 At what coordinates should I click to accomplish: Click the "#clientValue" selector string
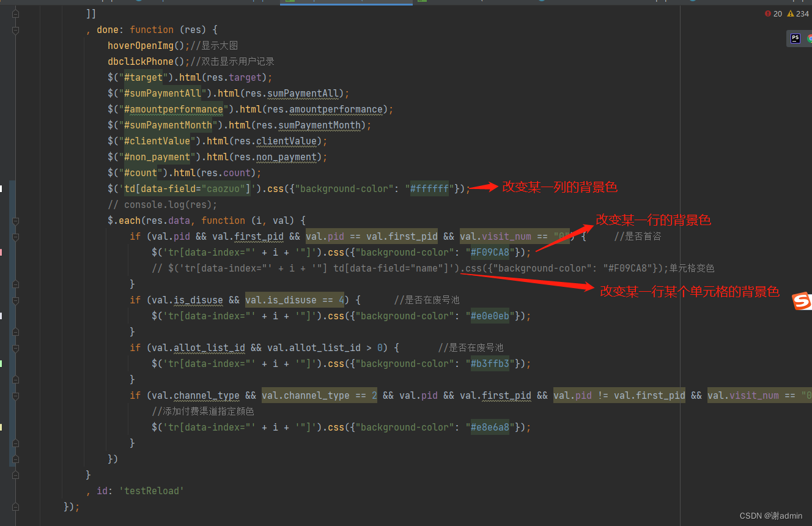[157, 141]
